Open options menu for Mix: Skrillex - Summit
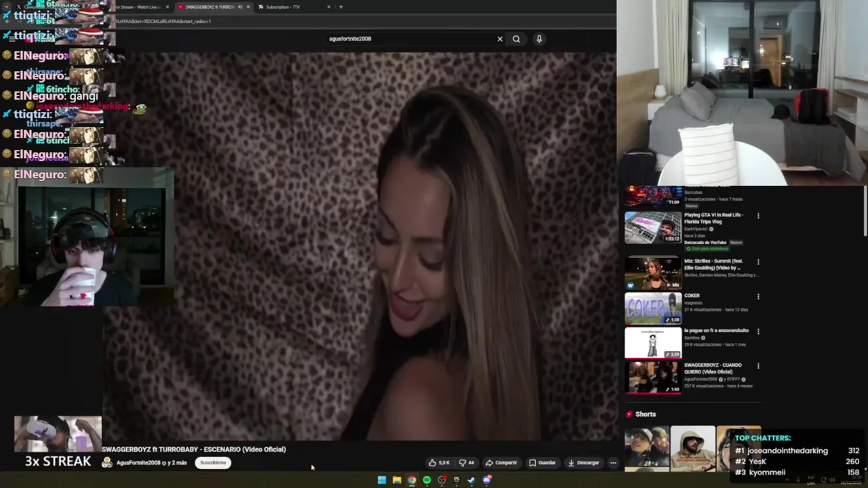Screen dimensions: 868x488 (x=758, y=262)
